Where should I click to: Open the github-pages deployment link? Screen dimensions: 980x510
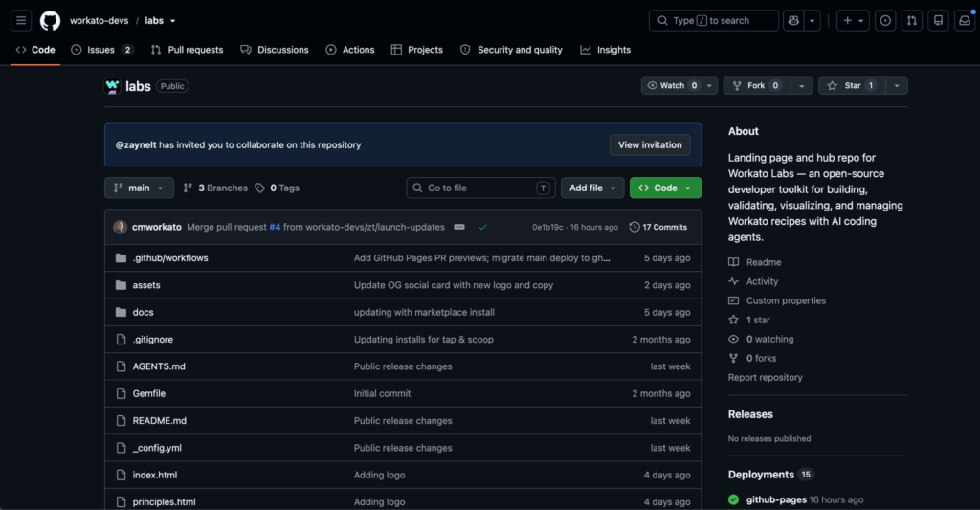tap(776, 500)
